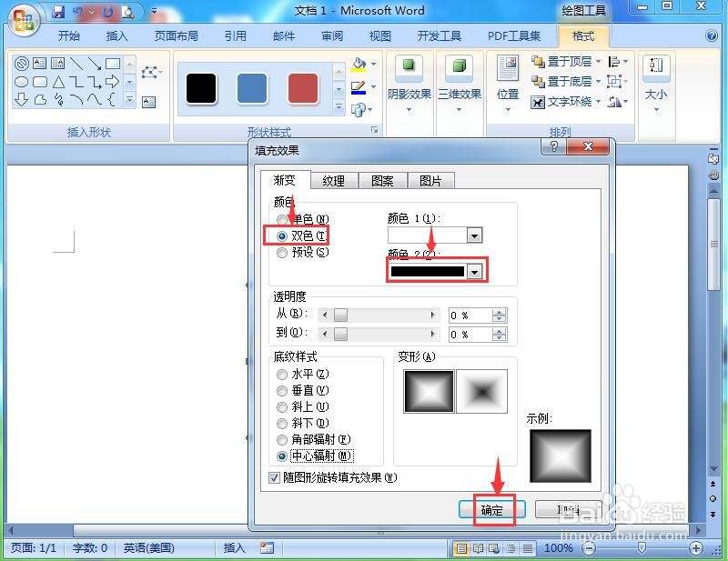Click the dialog help question button
The height and width of the screenshot is (561, 728).
tap(554, 146)
